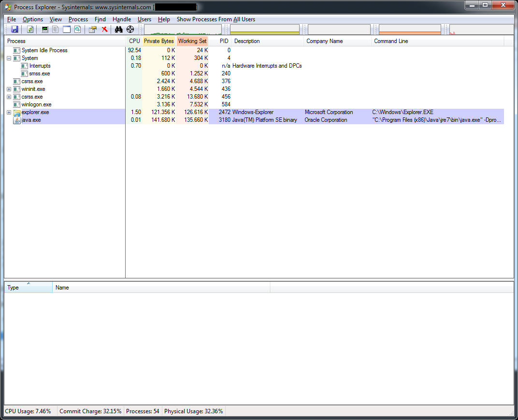Click 'Processes: 54' in status bar

coord(143,411)
